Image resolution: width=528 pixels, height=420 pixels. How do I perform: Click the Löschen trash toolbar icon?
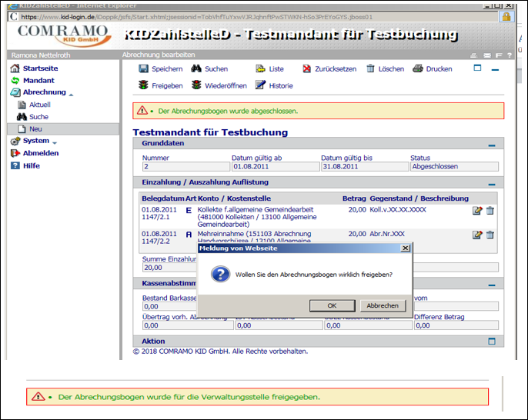[370, 68]
